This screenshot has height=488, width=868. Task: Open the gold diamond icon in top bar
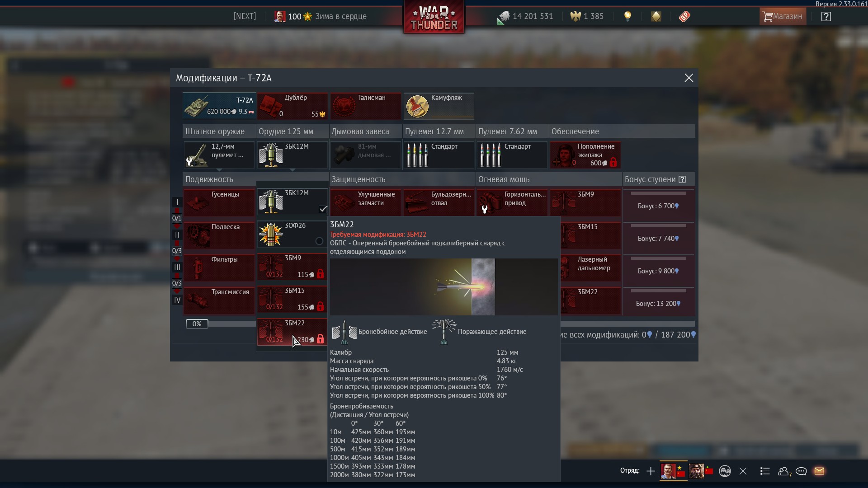click(x=656, y=17)
